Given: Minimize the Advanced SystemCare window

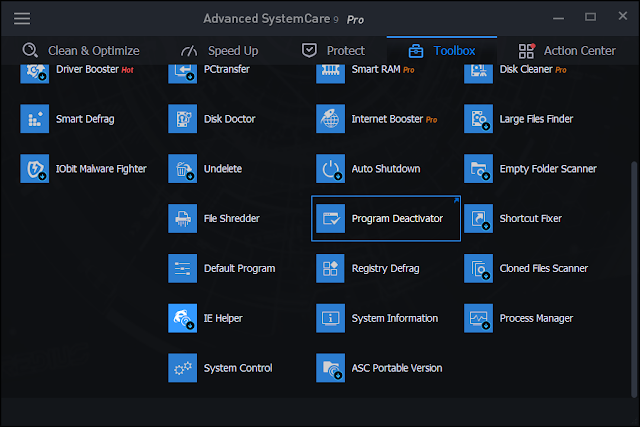Looking at the screenshot, I should pyautogui.click(x=558, y=18).
